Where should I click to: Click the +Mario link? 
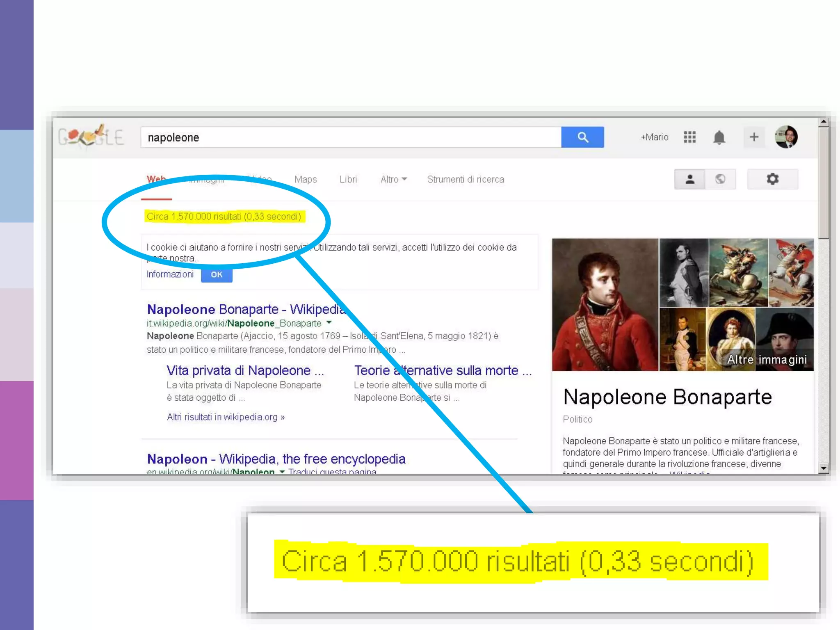click(x=655, y=137)
